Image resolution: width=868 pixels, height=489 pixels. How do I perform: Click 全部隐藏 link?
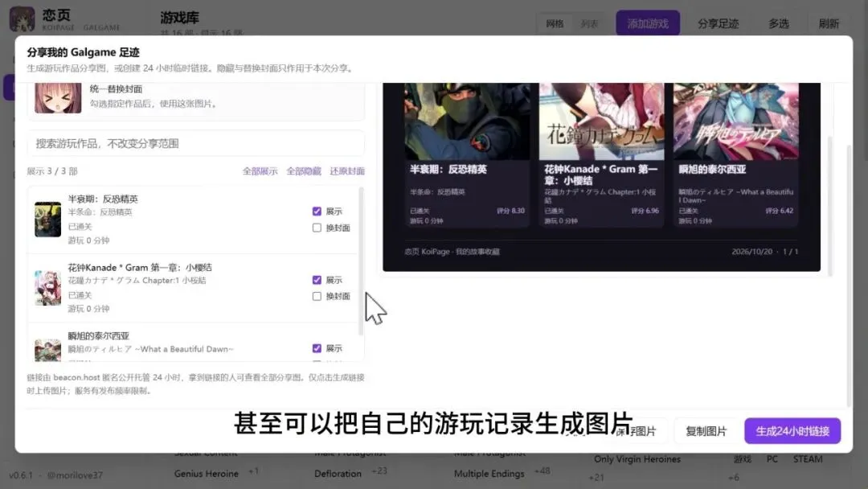(303, 171)
